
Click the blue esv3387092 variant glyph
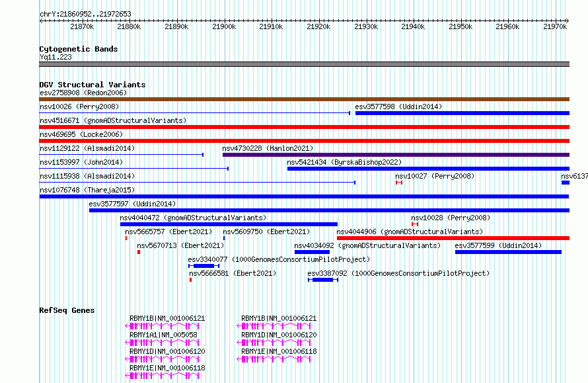323,280
